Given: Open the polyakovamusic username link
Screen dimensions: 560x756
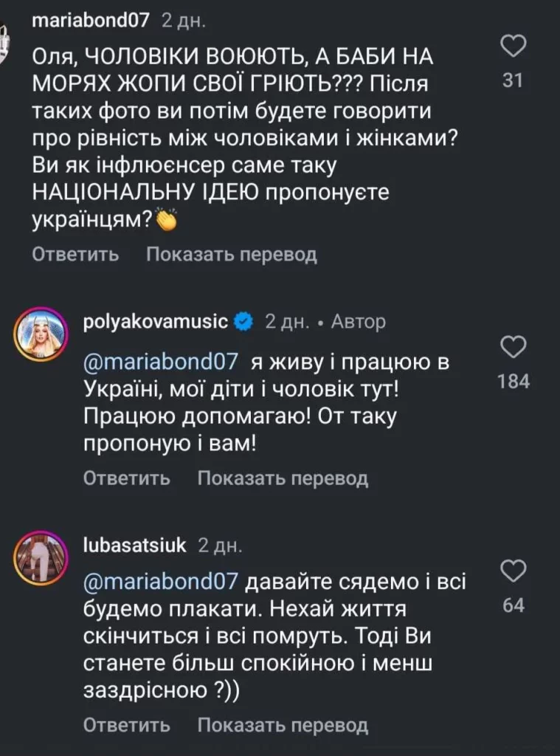Looking at the screenshot, I should point(159,322).
